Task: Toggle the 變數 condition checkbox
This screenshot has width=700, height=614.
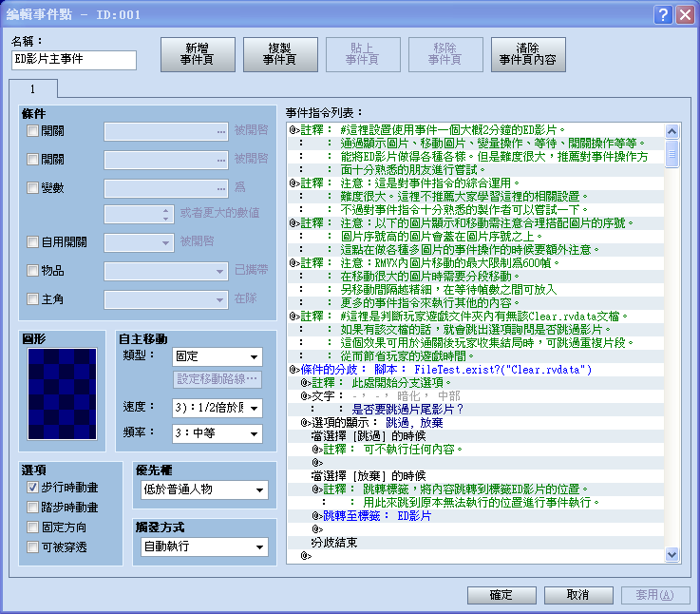Action: click(32, 187)
